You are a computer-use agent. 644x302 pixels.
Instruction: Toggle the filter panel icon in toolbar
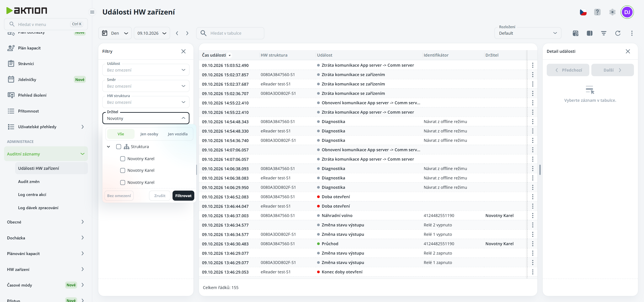[x=604, y=33]
